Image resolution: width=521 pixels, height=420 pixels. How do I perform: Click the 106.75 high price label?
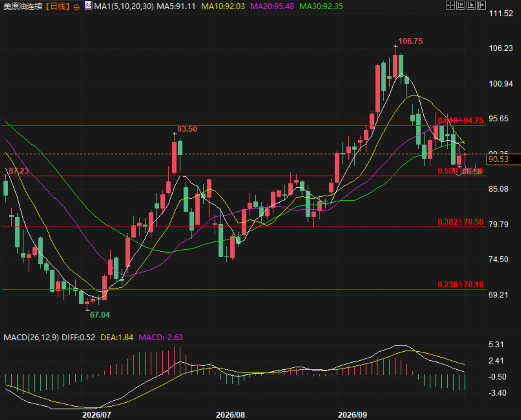point(410,41)
